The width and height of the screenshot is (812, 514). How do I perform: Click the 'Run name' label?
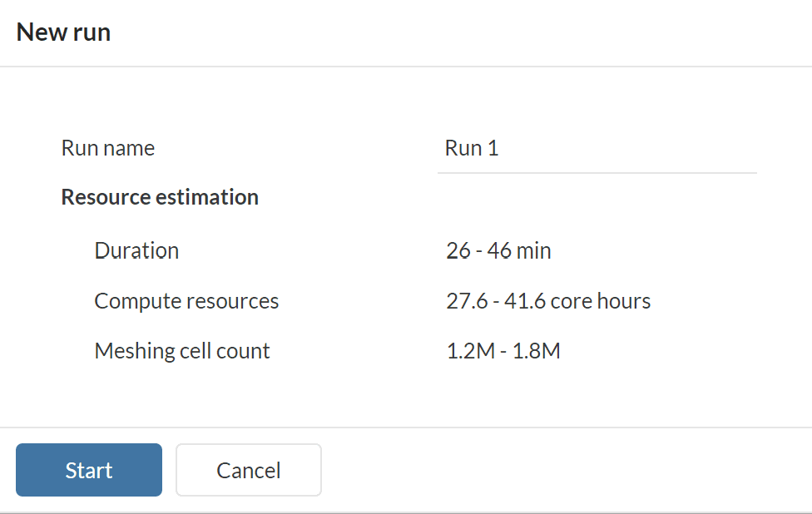click(108, 149)
